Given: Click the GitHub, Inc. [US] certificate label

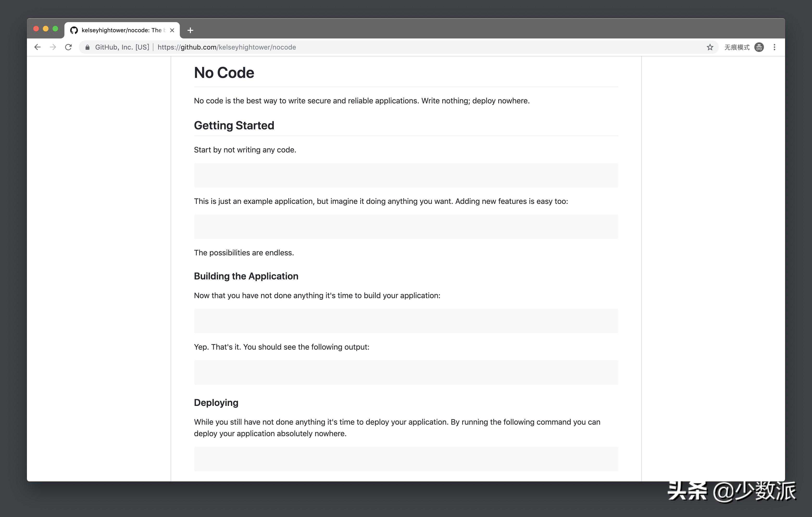Looking at the screenshot, I should 122,47.
